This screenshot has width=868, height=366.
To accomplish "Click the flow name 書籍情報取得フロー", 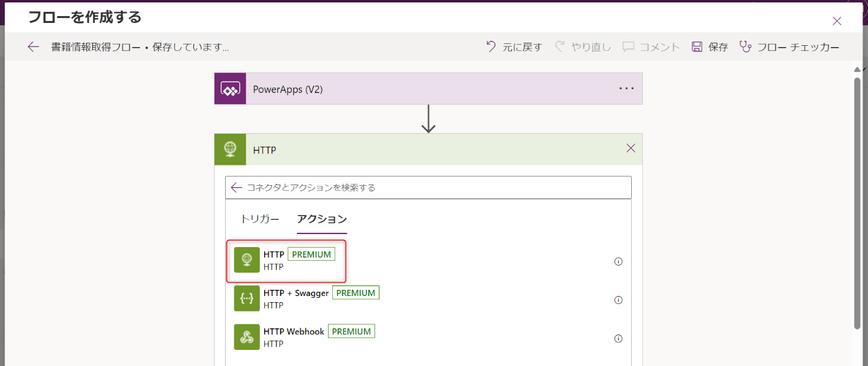I will click(x=97, y=47).
